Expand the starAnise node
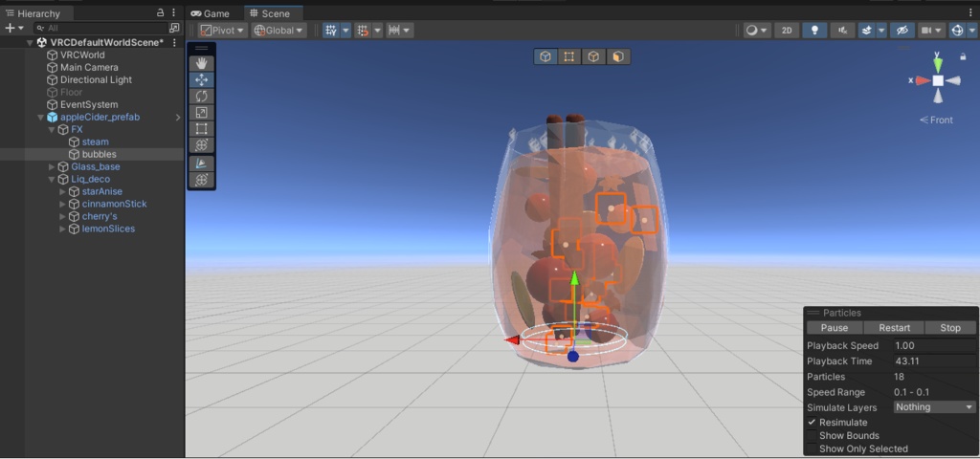 coord(62,191)
